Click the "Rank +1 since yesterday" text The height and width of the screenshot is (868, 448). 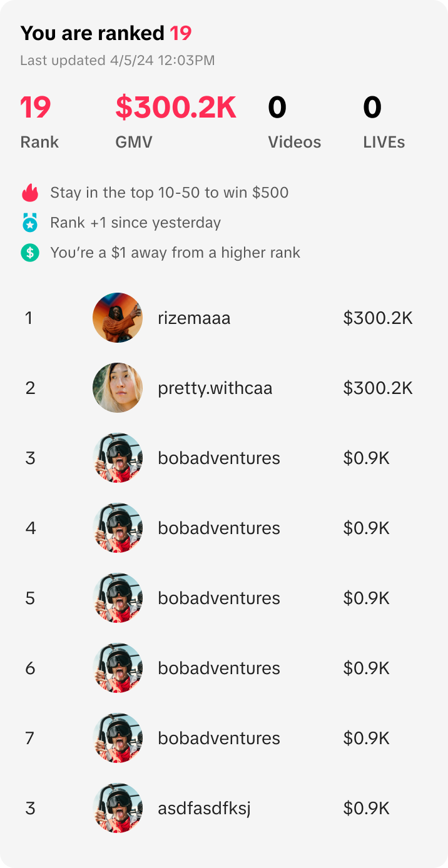[135, 223]
